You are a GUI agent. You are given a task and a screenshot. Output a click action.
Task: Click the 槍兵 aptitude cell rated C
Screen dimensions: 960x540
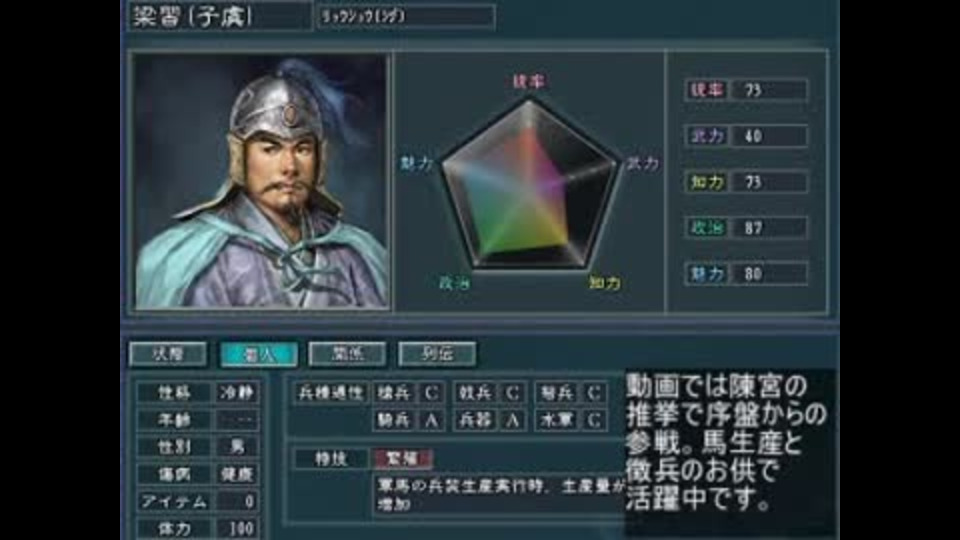(x=408, y=392)
